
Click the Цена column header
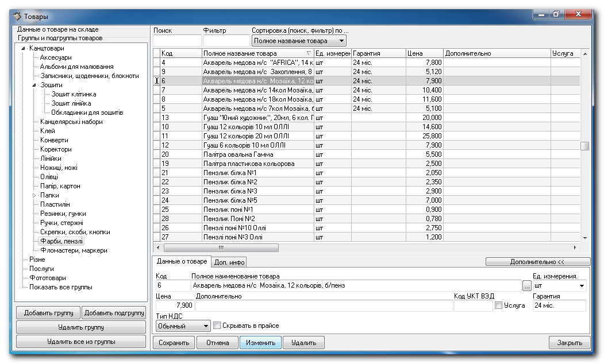(x=425, y=53)
